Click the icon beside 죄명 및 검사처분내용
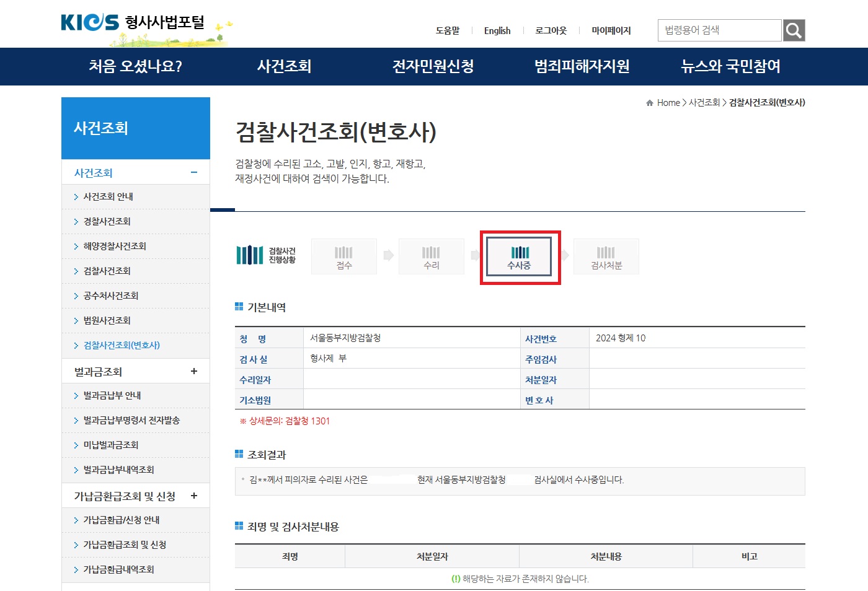 pos(239,525)
